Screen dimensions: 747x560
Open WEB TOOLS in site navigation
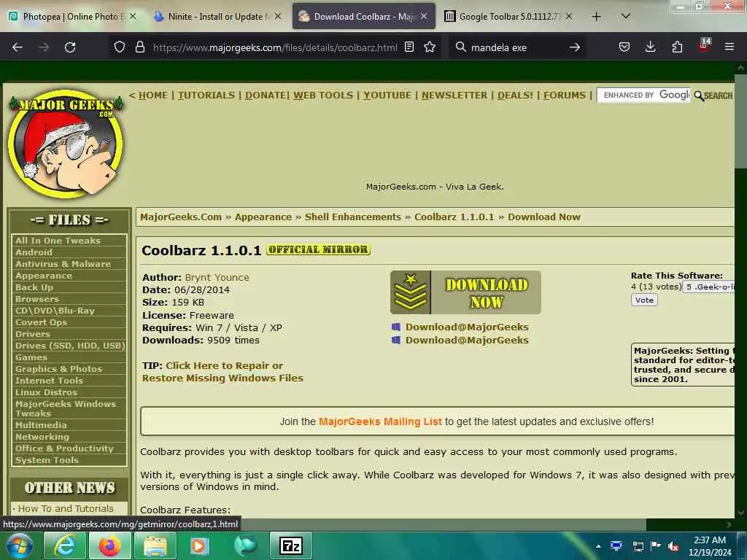(323, 96)
